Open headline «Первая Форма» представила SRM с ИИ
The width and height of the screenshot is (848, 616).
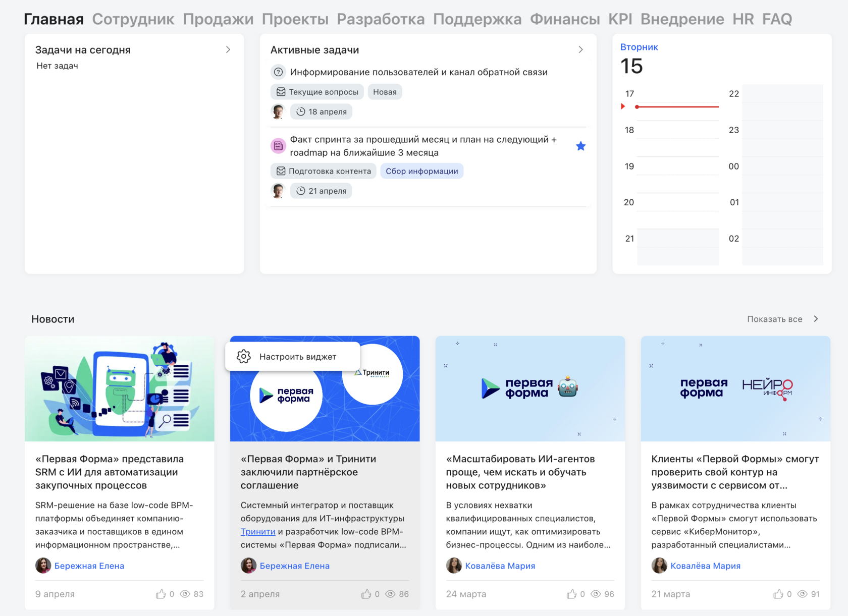point(110,472)
